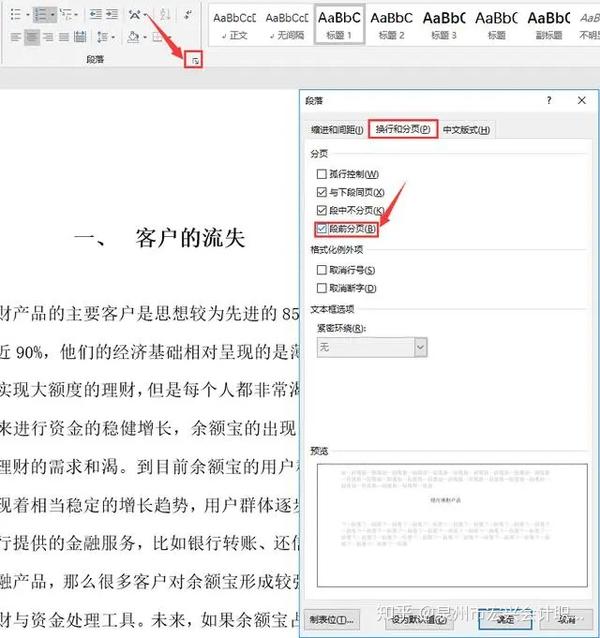Open paragraph settings dialog launcher
This screenshot has height=638, width=600.
pyautogui.click(x=196, y=61)
